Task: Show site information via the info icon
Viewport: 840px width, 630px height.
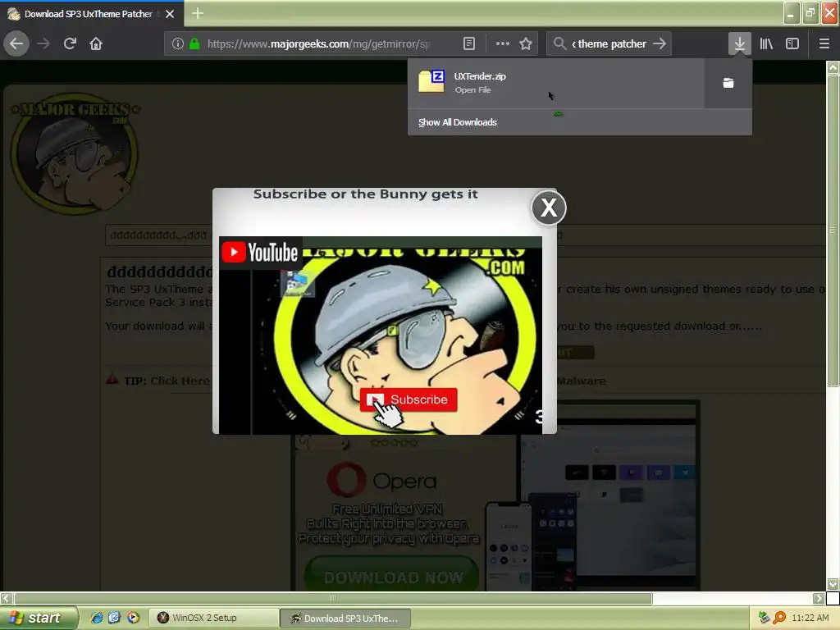Action: pos(178,43)
